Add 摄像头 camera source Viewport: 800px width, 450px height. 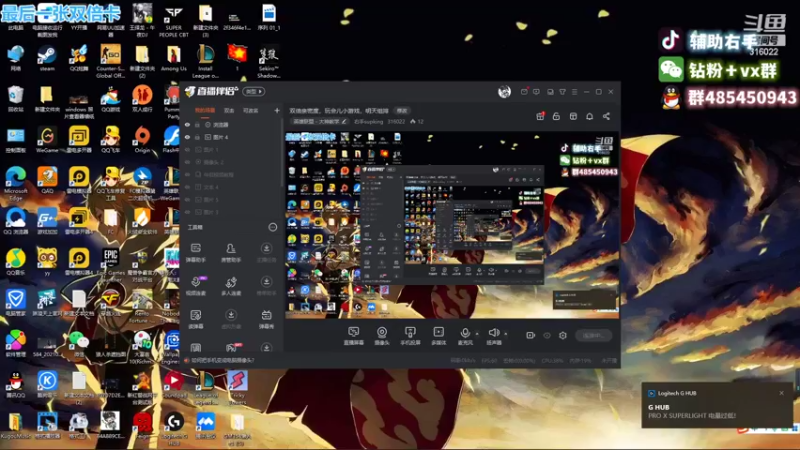click(x=382, y=336)
